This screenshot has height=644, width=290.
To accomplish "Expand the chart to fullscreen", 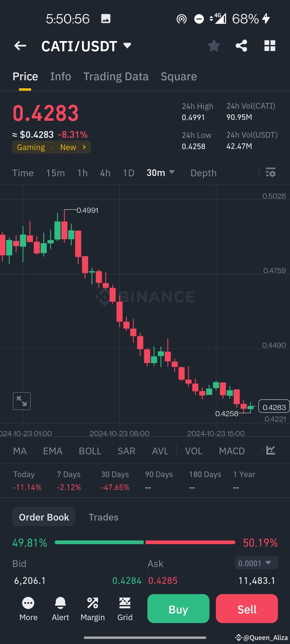I will click(x=21, y=401).
